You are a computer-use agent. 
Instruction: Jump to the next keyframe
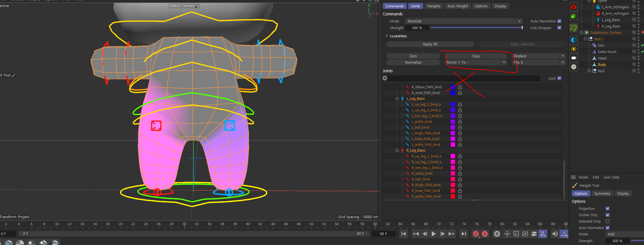(x=452, y=234)
